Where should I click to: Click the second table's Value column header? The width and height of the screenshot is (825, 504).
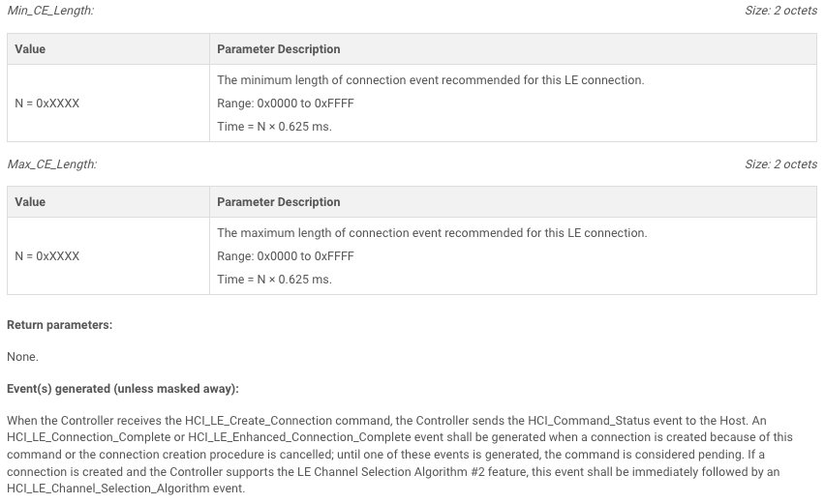tap(30, 202)
